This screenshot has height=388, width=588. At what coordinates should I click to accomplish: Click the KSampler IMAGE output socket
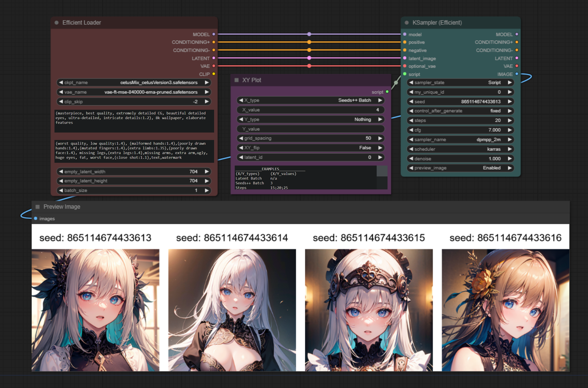click(516, 74)
